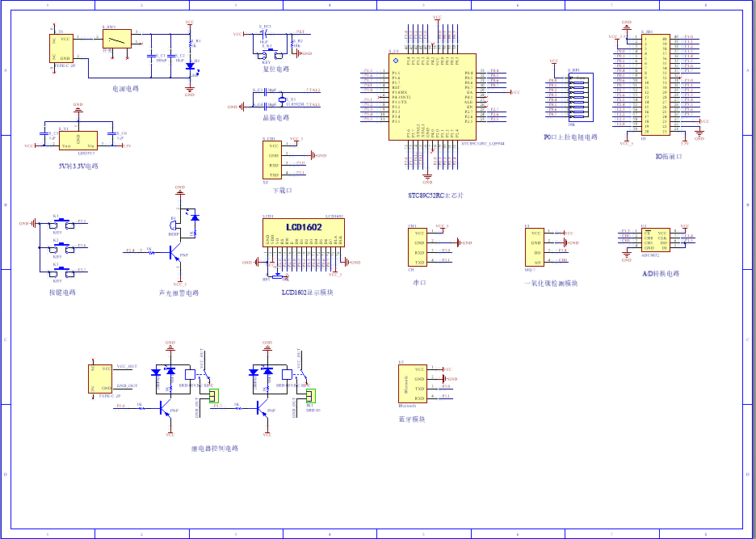Select the S_EC1 capacitor in reset circuit

pyautogui.click(x=264, y=34)
